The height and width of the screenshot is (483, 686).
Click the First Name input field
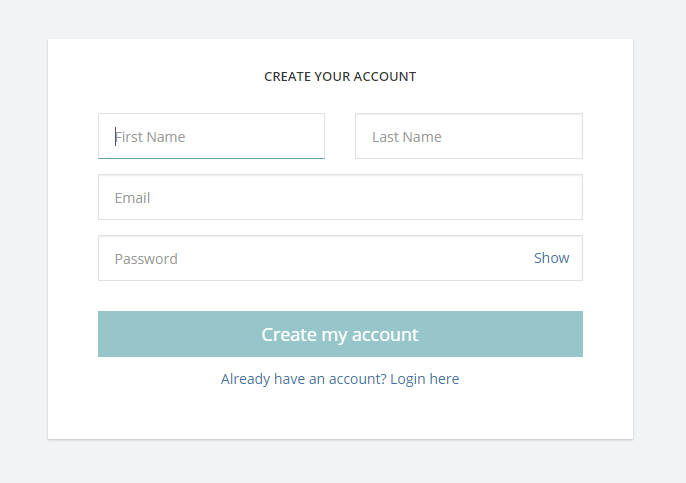[211, 136]
